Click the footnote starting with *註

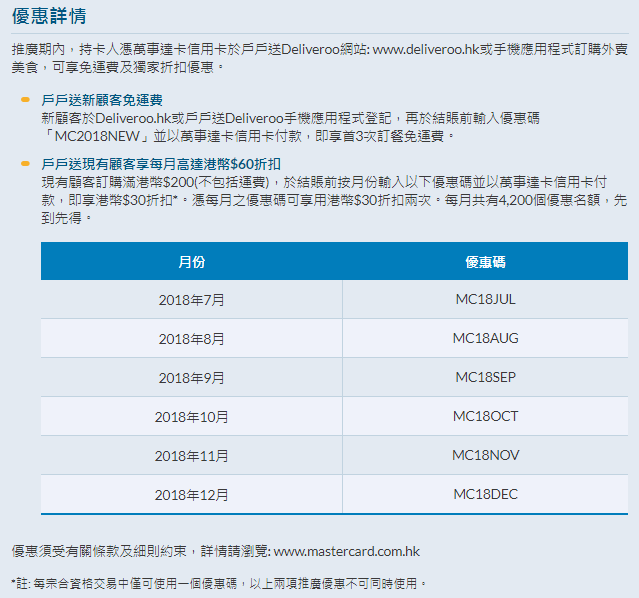(x=218, y=583)
